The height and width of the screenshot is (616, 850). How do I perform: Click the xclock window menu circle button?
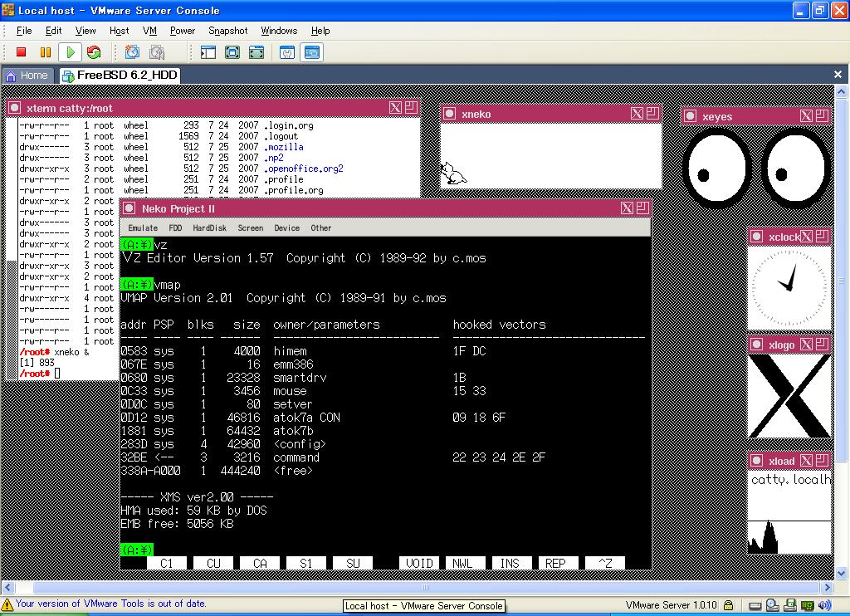tap(757, 237)
